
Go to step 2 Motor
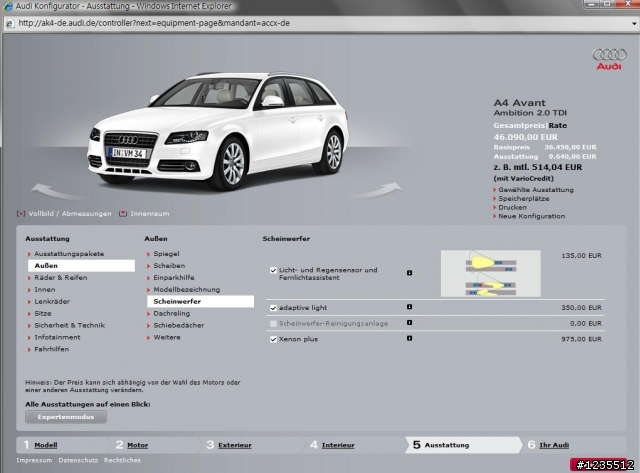pyautogui.click(x=138, y=445)
